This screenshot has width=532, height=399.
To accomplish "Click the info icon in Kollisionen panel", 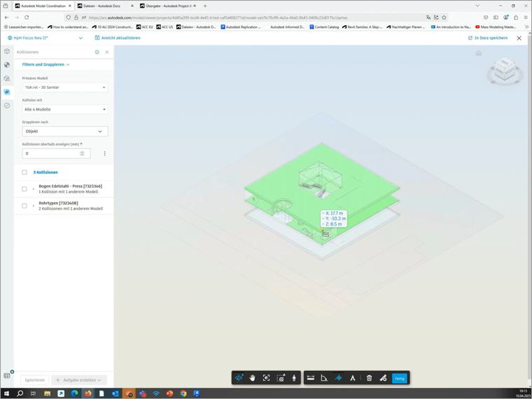I will (97, 52).
